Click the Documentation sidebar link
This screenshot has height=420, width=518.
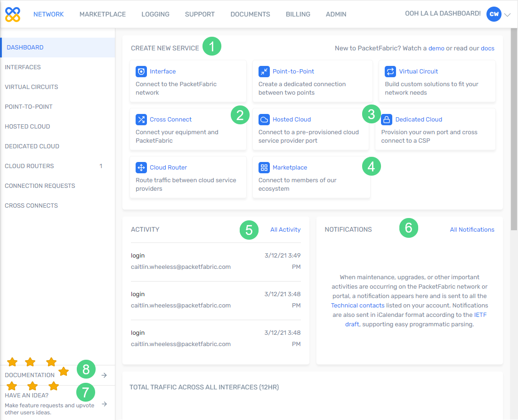(x=30, y=375)
